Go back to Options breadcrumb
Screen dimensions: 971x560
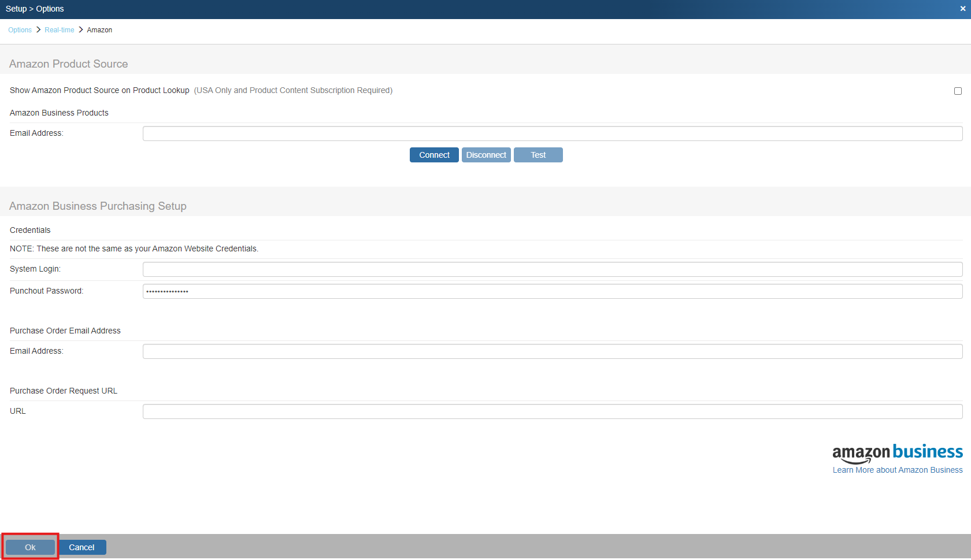[x=20, y=30]
